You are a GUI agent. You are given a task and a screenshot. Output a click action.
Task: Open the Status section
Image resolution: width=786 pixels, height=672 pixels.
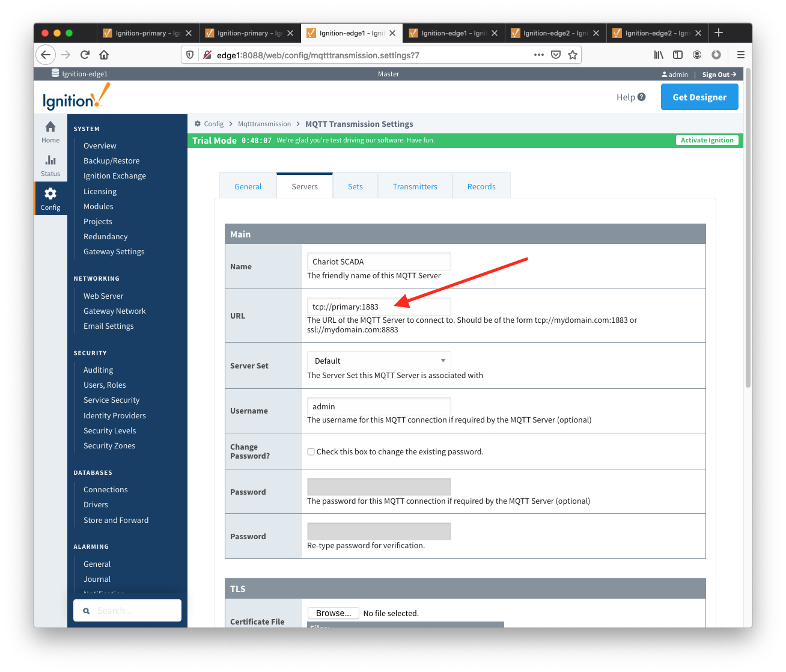[x=50, y=165]
